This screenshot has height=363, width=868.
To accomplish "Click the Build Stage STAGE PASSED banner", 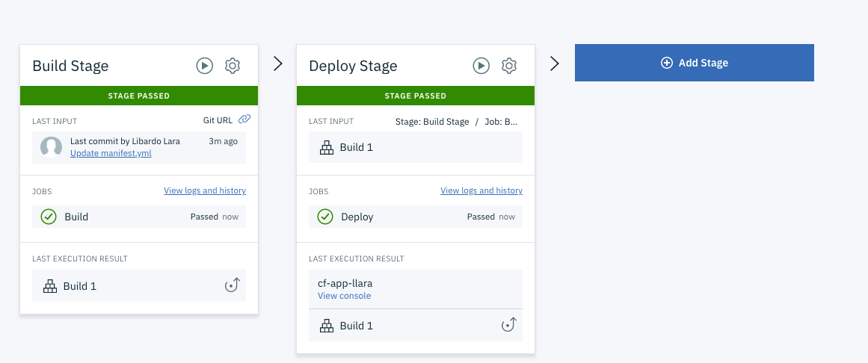I will click(x=139, y=96).
